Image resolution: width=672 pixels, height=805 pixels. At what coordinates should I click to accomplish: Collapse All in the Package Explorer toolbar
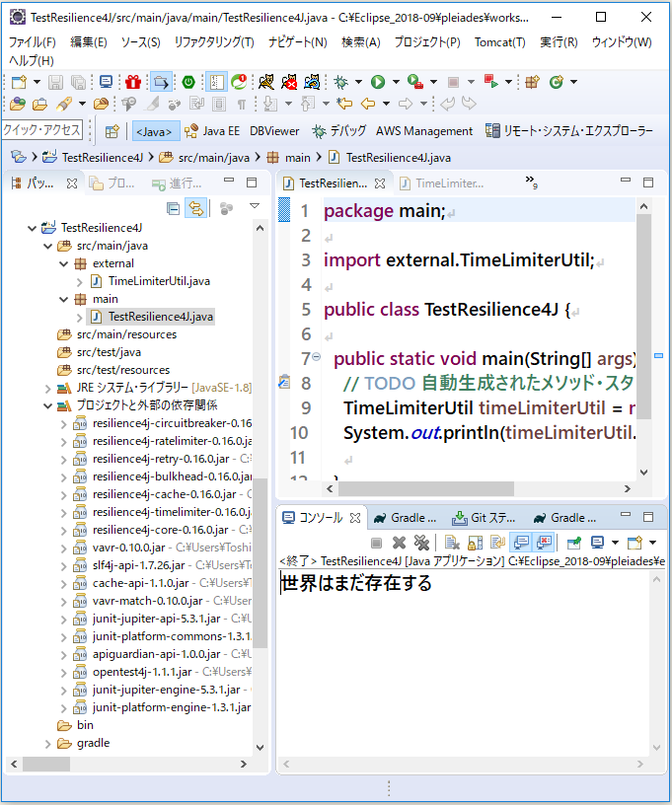(174, 208)
